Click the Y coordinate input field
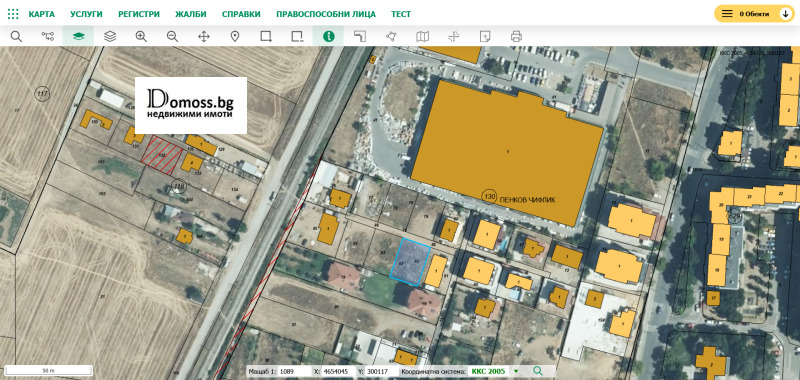Image resolution: width=800 pixels, height=380 pixels. (382, 371)
